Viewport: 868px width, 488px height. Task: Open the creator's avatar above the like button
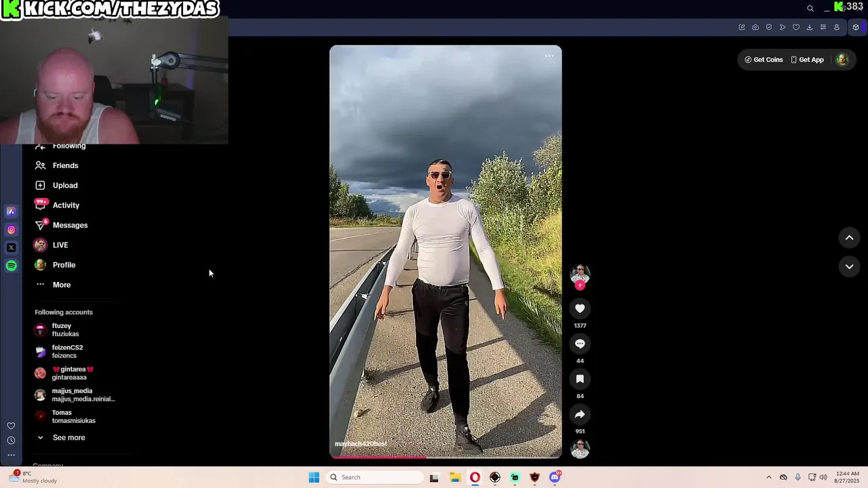(580, 274)
